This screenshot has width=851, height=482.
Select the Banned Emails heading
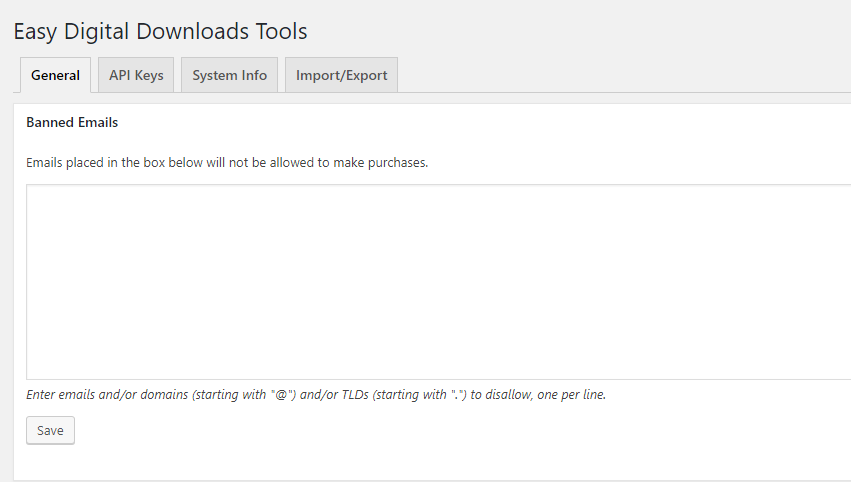[72, 122]
